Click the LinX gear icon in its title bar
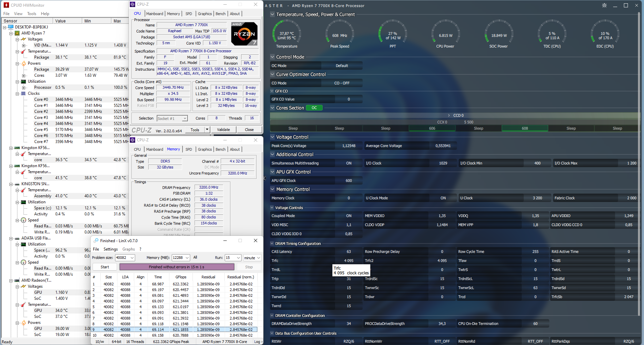The height and width of the screenshot is (345, 644). pyautogui.click(x=96, y=240)
